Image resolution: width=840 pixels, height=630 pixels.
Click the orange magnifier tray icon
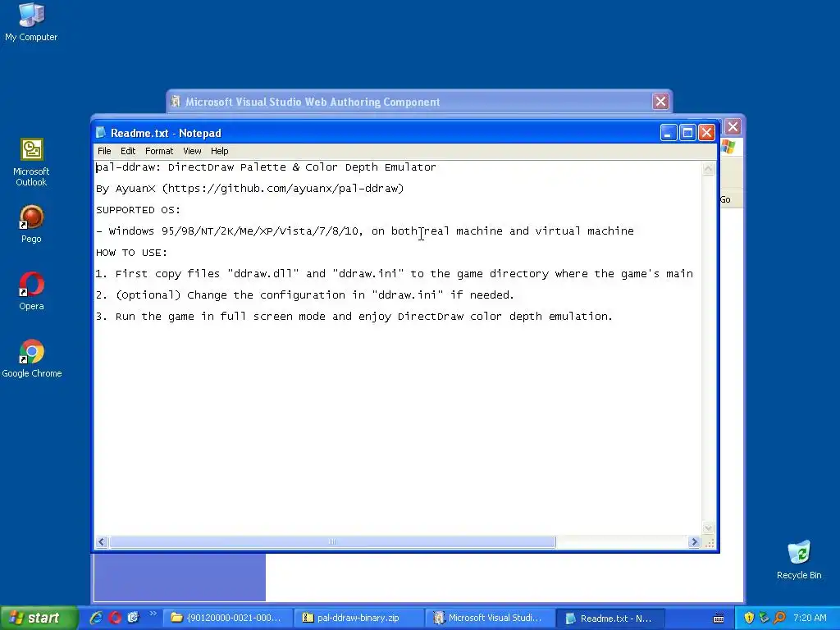779,618
